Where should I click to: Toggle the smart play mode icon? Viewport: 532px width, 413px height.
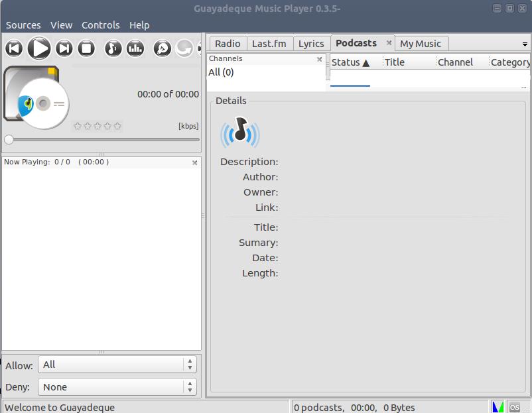click(x=162, y=48)
